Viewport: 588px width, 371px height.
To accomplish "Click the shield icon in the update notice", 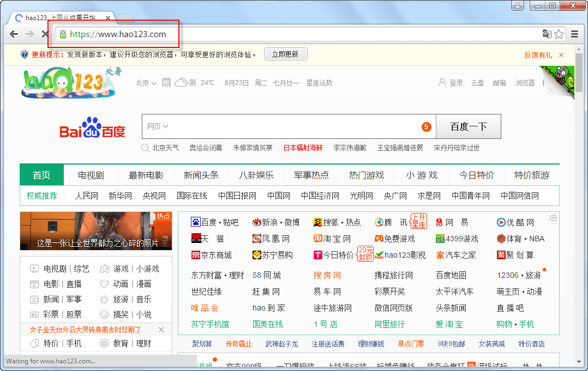I will tap(25, 54).
